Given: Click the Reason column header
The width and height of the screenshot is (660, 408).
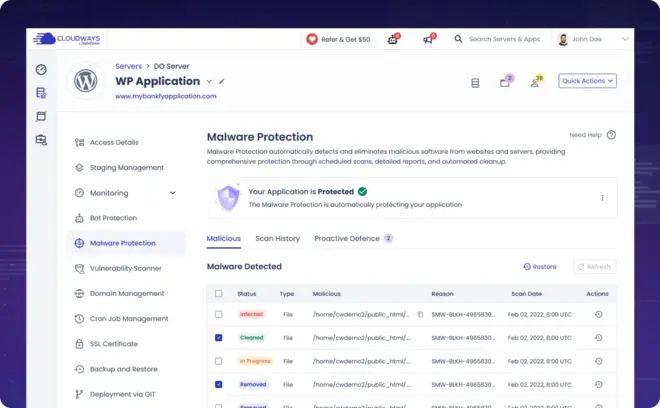Looking at the screenshot, I should [x=442, y=294].
